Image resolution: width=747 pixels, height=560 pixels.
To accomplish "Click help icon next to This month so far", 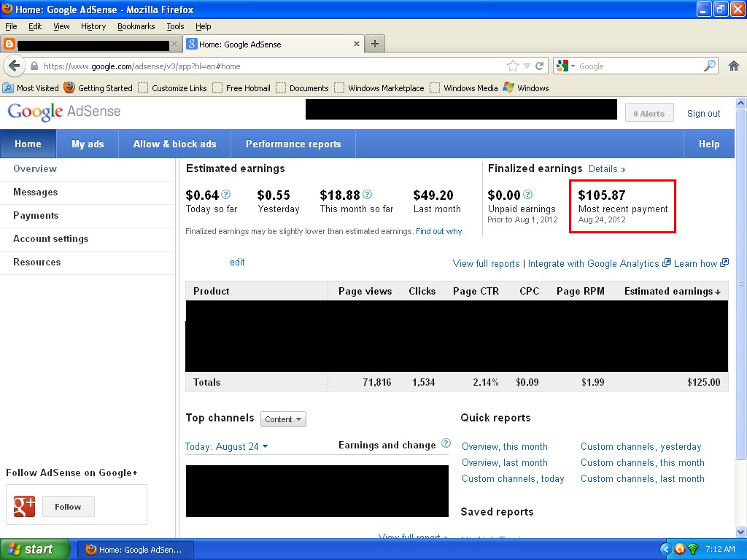I will coord(368,194).
